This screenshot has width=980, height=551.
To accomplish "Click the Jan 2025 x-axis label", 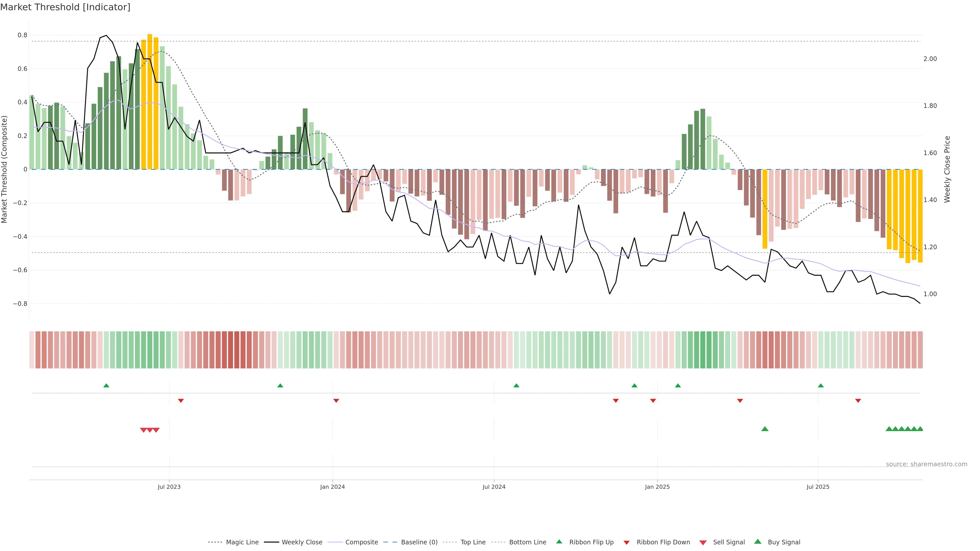I will point(657,487).
